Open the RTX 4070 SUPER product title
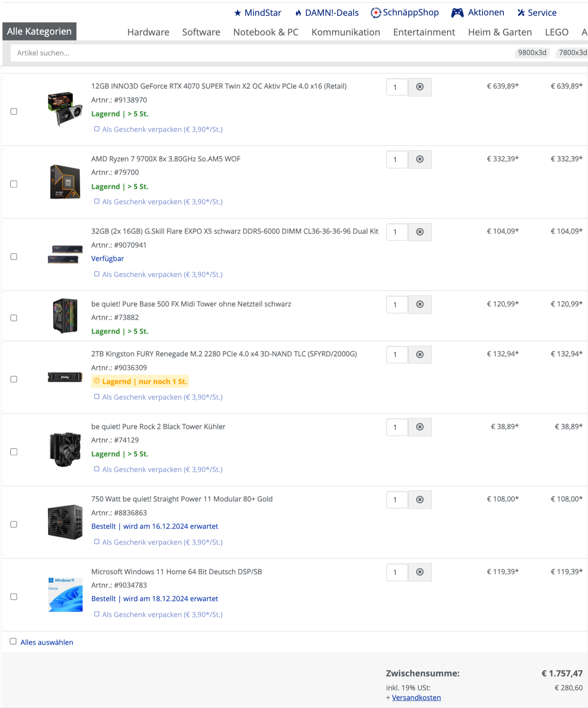 [x=219, y=86]
